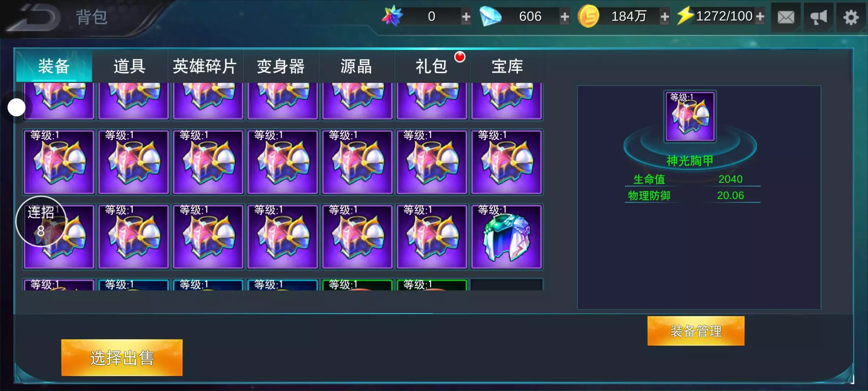This screenshot has width=868, height=391.
Task: Tap the gold coin currency icon
Action: pyautogui.click(x=588, y=16)
